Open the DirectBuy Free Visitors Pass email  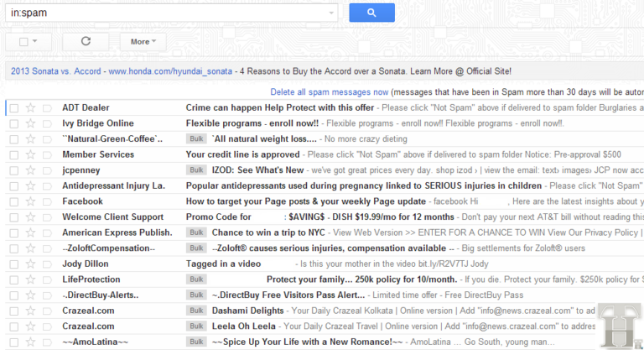pos(288,295)
